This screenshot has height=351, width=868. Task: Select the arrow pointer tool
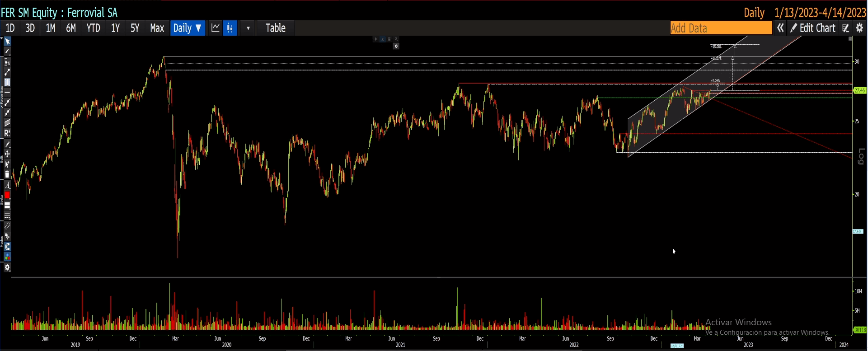pos(7,42)
